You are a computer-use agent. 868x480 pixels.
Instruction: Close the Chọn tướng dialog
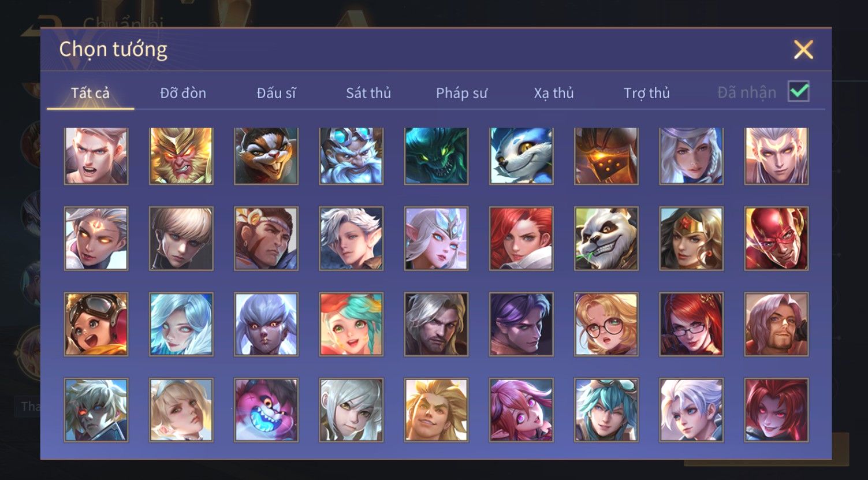click(x=803, y=50)
